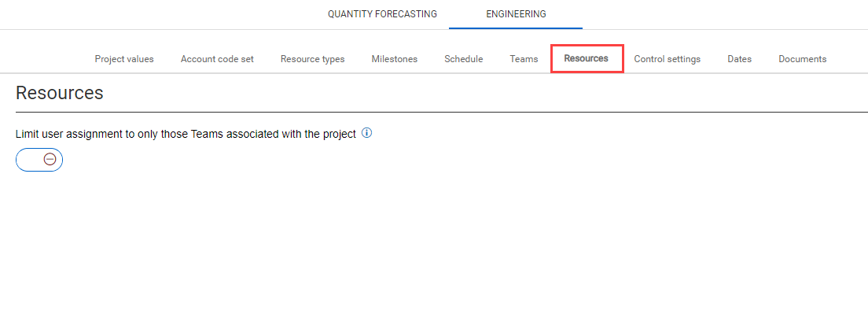Viewport: 868px width, 318px height.
Task: Click the horizontal divider under Resources heading
Action: pos(442,112)
